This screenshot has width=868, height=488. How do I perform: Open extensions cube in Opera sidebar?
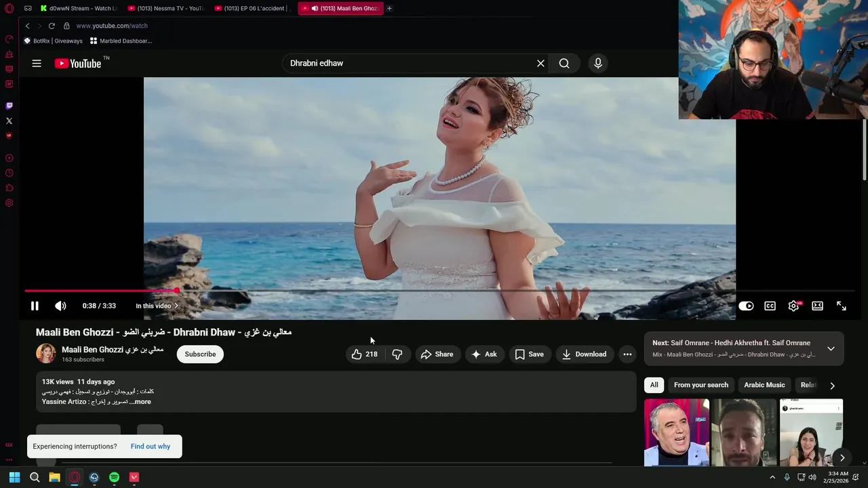[9, 188]
